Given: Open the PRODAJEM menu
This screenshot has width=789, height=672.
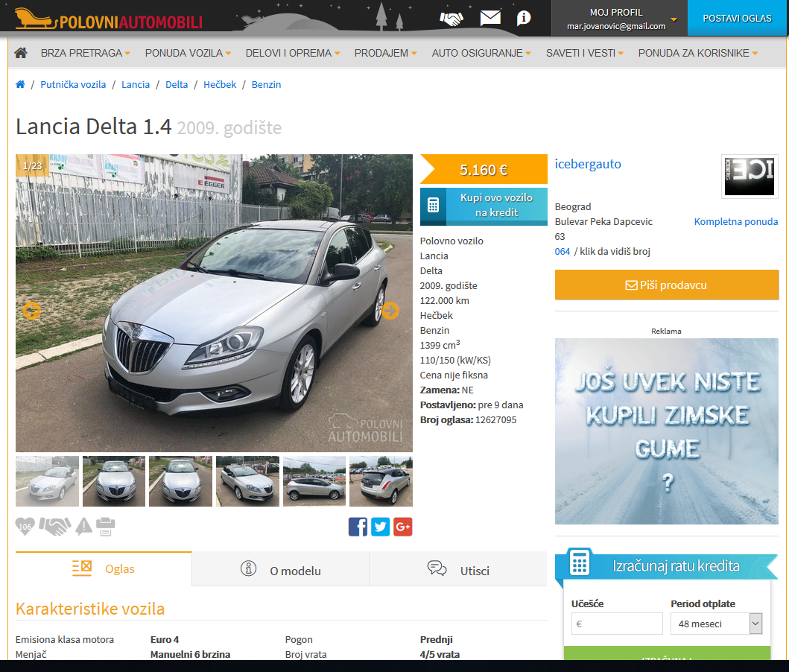Looking at the screenshot, I should click(x=385, y=53).
